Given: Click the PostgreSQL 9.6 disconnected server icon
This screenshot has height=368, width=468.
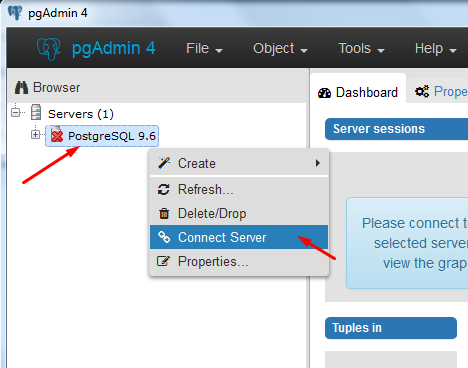Looking at the screenshot, I should [57, 135].
